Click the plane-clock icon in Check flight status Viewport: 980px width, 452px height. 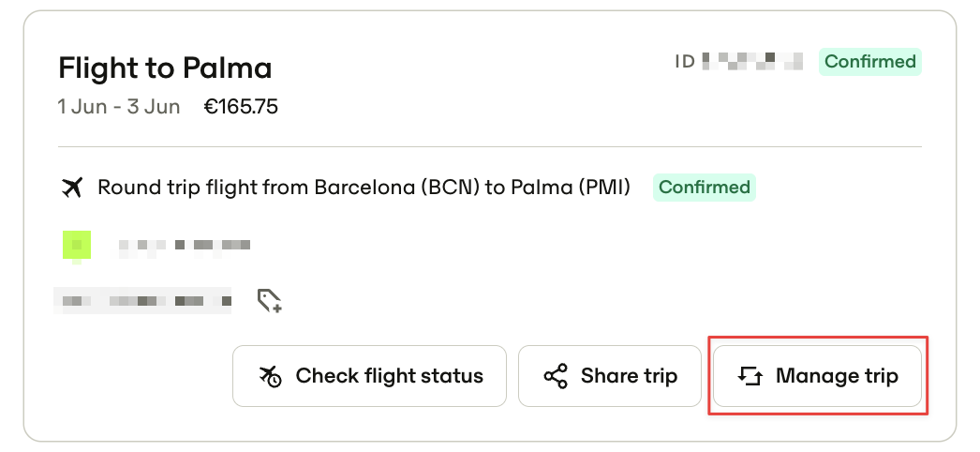271,376
